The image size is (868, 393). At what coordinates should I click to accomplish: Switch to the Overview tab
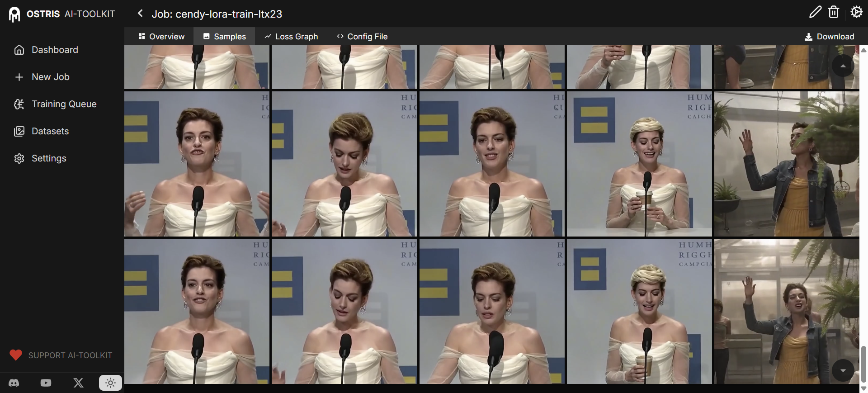161,37
